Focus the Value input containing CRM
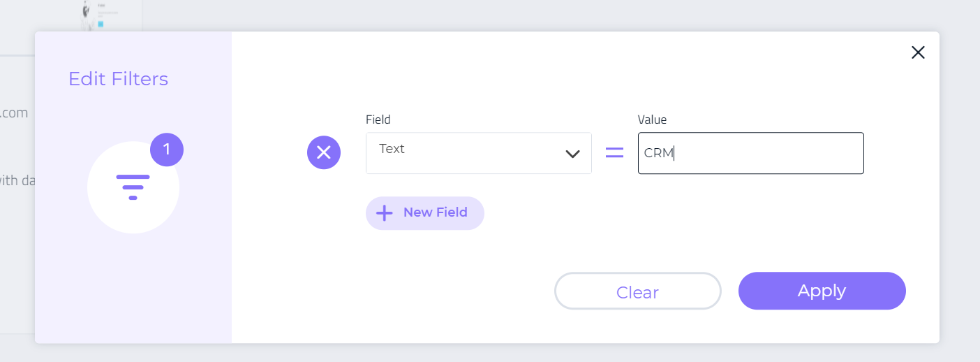Image resolution: width=980 pixels, height=362 pixels. pyautogui.click(x=750, y=153)
